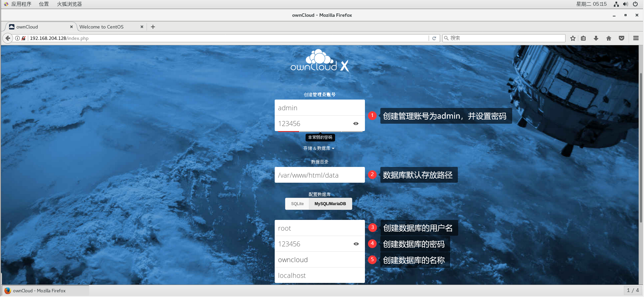644x297 pixels.
Task: Go back with the browser back arrow
Action: (x=8, y=38)
